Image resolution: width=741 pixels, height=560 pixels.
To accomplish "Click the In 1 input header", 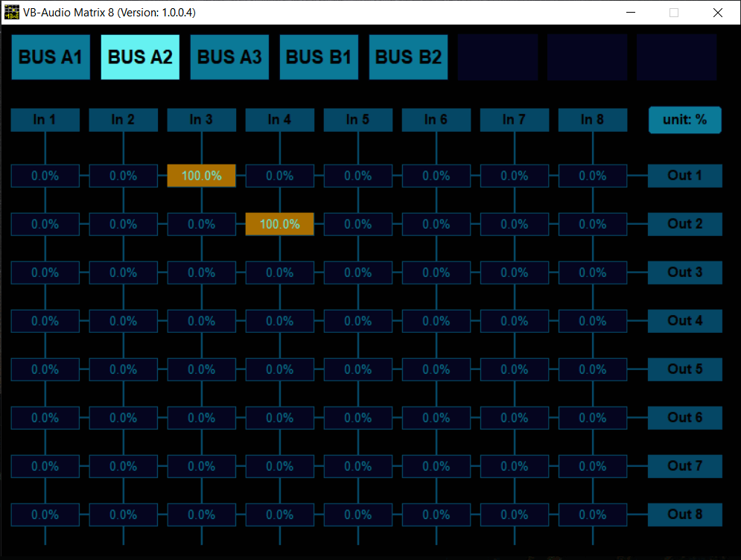I will point(45,119).
